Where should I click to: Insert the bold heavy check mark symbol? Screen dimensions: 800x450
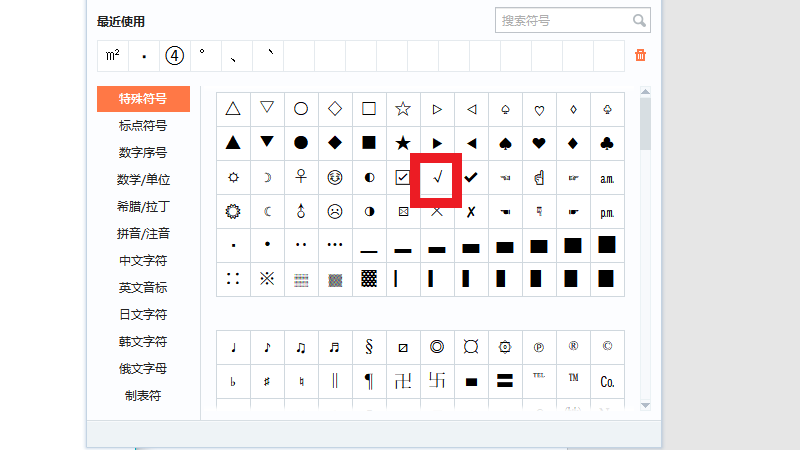click(x=471, y=177)
